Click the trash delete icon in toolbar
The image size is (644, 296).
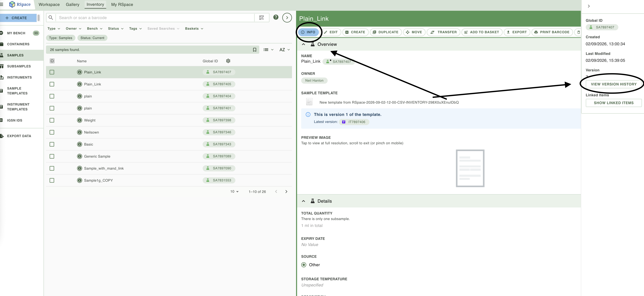tap(578, 32)
